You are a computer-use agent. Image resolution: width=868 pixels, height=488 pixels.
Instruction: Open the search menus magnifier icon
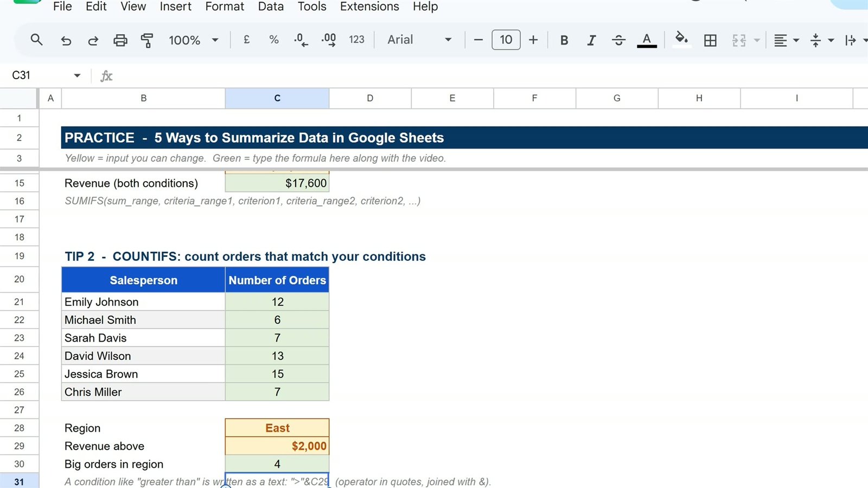36,40
